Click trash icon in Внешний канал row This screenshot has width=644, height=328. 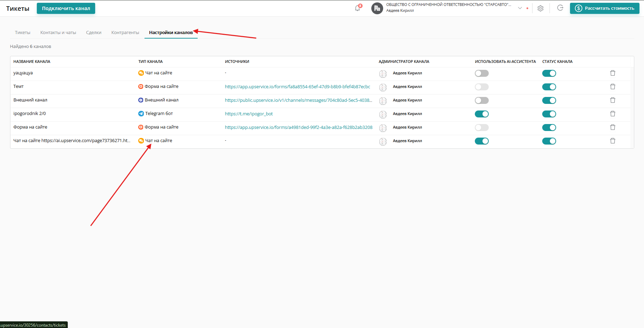click(x=613, y=100)
